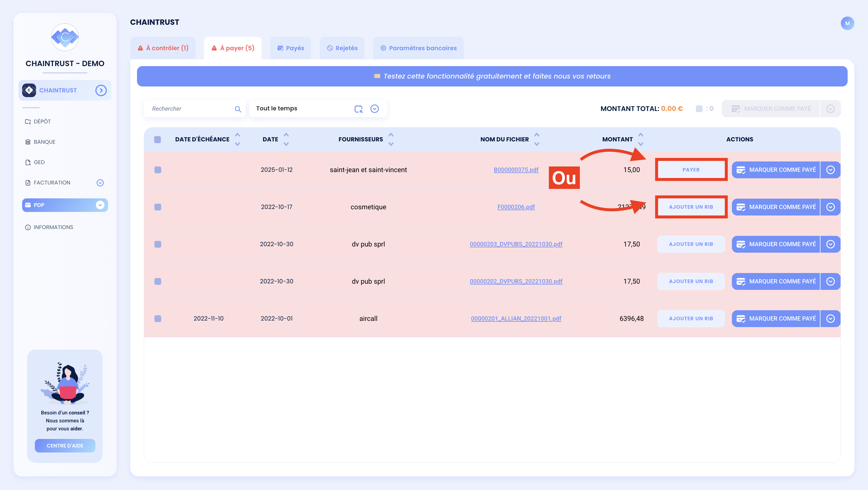The width and height of the screenshot is (868, 490).
Task: Open the user avatar M icon
Action: point(847,23)
